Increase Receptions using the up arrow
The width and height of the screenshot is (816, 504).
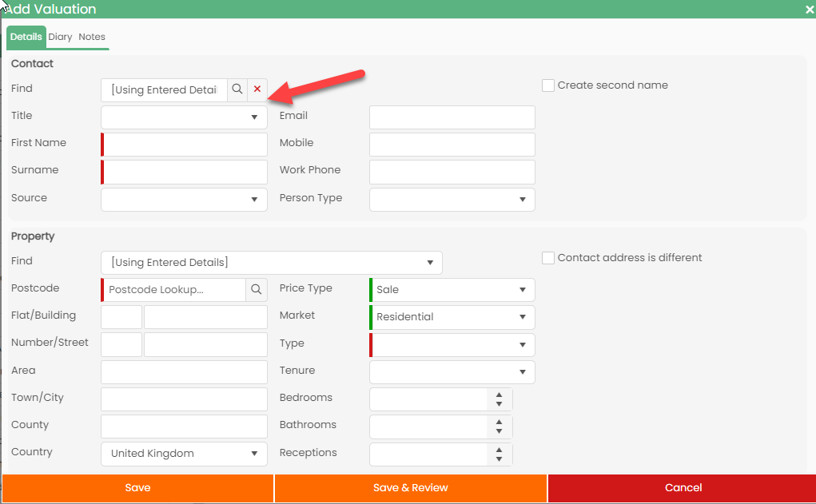[x=499, y=450]
